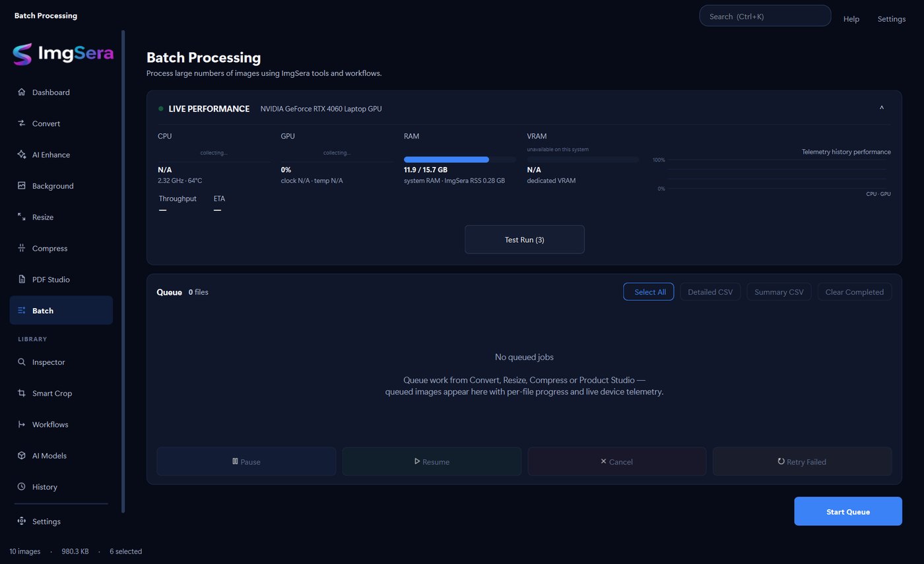Click the "Telemetry history performance" label
Screen dimensions: 924x564
(x=846, y=152)
